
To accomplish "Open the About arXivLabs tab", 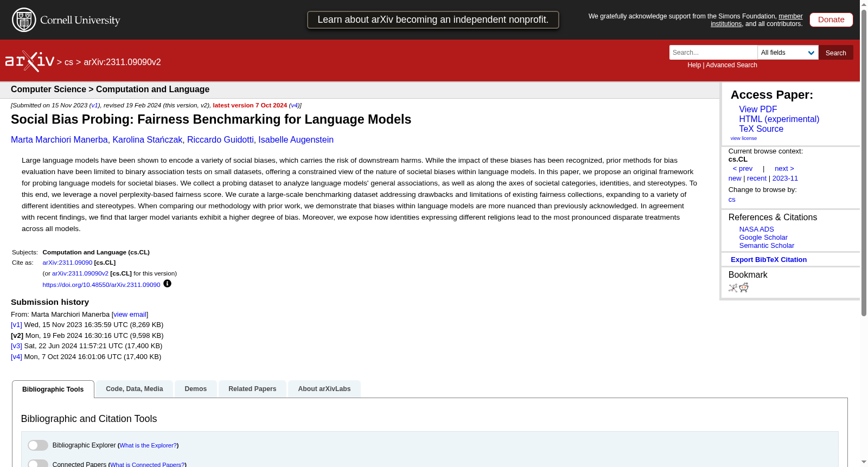I will click(324, 389).
